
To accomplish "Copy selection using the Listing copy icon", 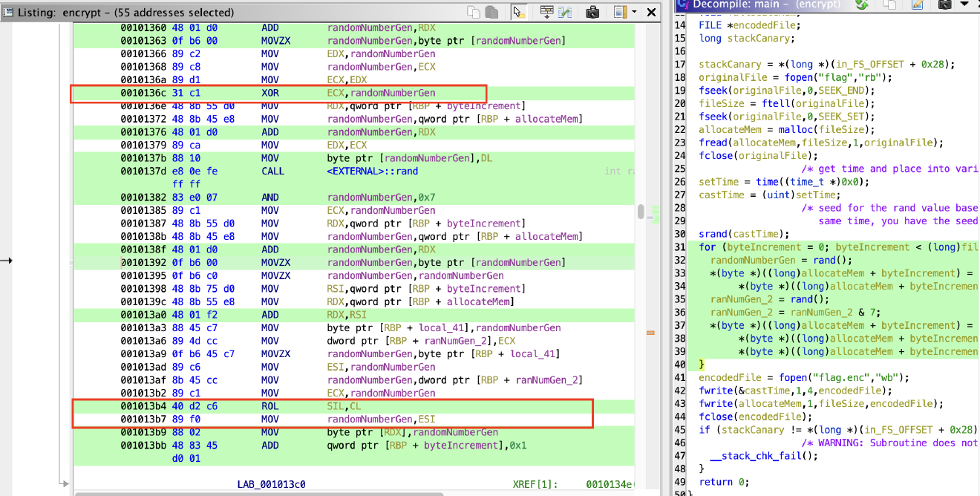I will [473, 11].
